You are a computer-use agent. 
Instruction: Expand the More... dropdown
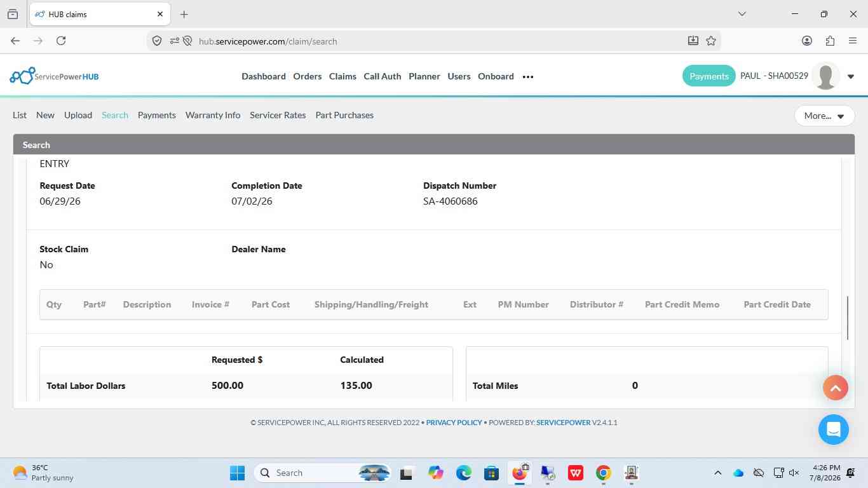(x=824, y=116)
